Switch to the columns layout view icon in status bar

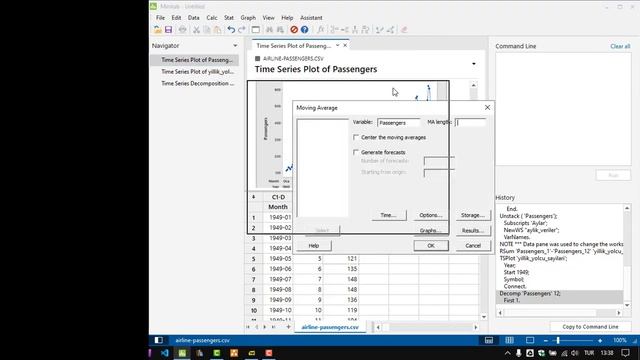(x=509, y=340)
